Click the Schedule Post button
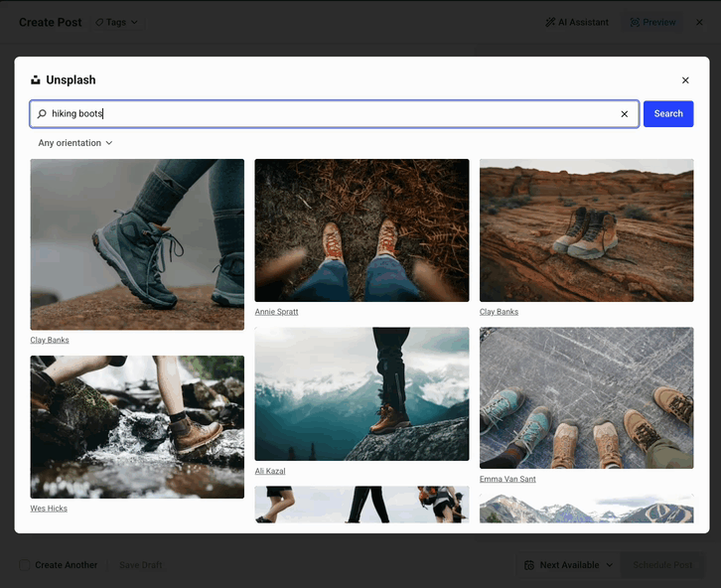Image resolution: width=721 pixels, height=588 pixels. click(662, 565)
